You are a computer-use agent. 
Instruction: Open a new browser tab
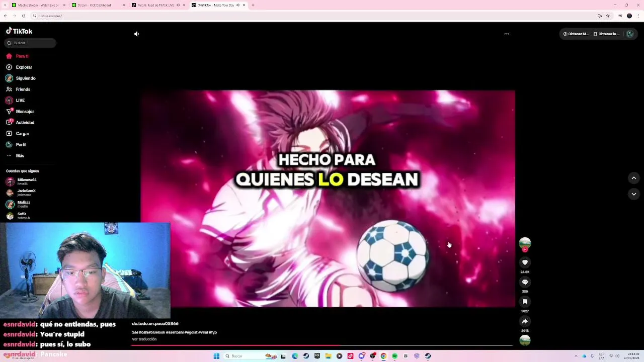pyautogui.click(x=253, y=5)
